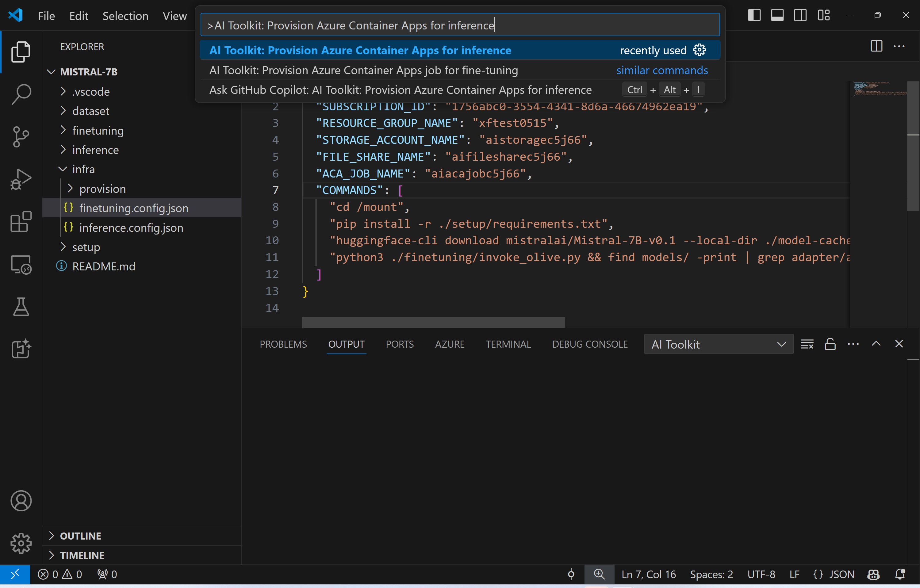The height and width of the screenshot is (588, 920).
Task: Expand the .vscode folder
Action: click(63, 91)
